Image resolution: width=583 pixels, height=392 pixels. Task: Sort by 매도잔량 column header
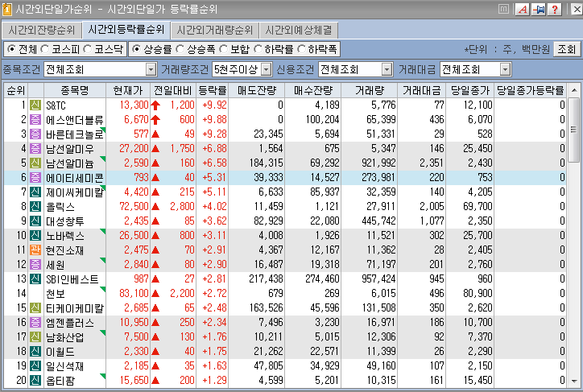(x=257, y=90)
